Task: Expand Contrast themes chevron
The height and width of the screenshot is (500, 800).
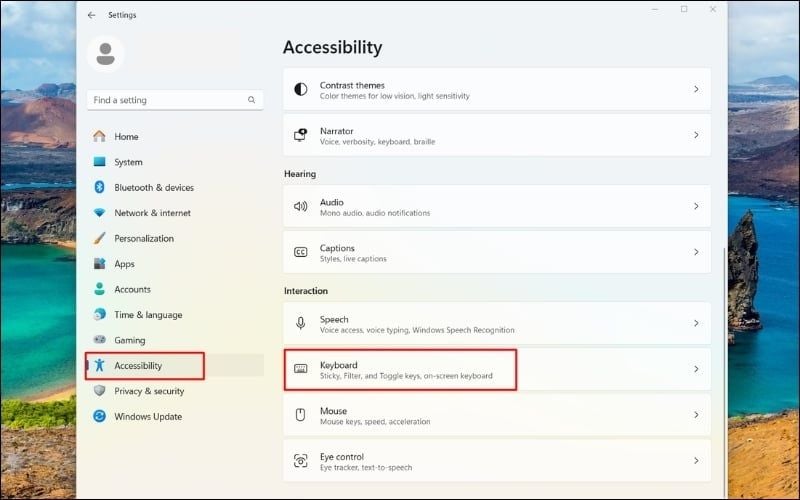Action: tap(696, 89)
